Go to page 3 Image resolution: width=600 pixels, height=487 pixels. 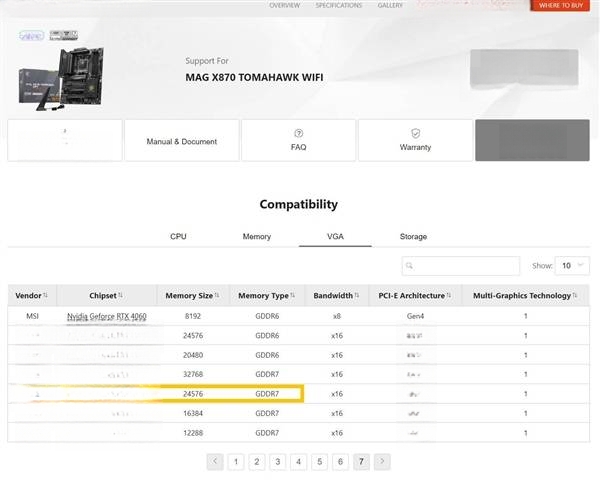click(278, 462)
